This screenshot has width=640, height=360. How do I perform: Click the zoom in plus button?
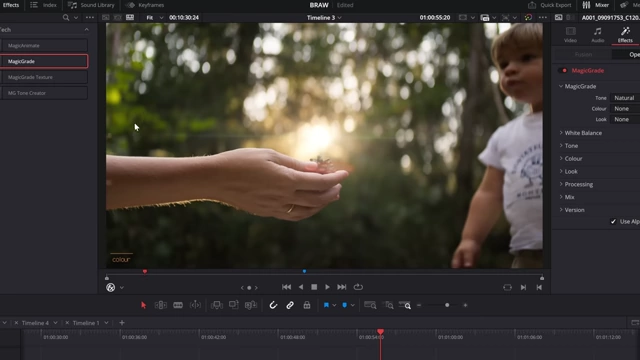(465, 305)
